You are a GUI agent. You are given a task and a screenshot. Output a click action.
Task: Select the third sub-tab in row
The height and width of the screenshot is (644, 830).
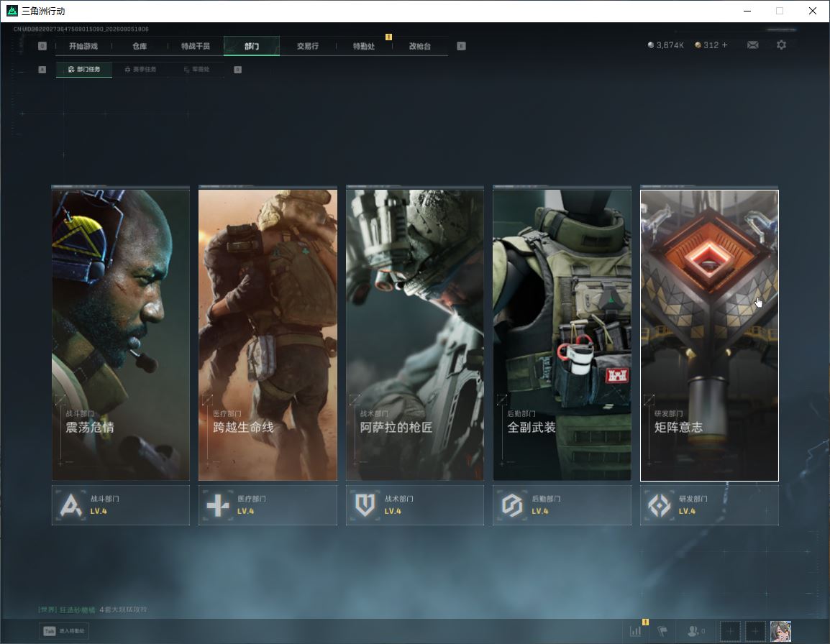pos(196,69)
